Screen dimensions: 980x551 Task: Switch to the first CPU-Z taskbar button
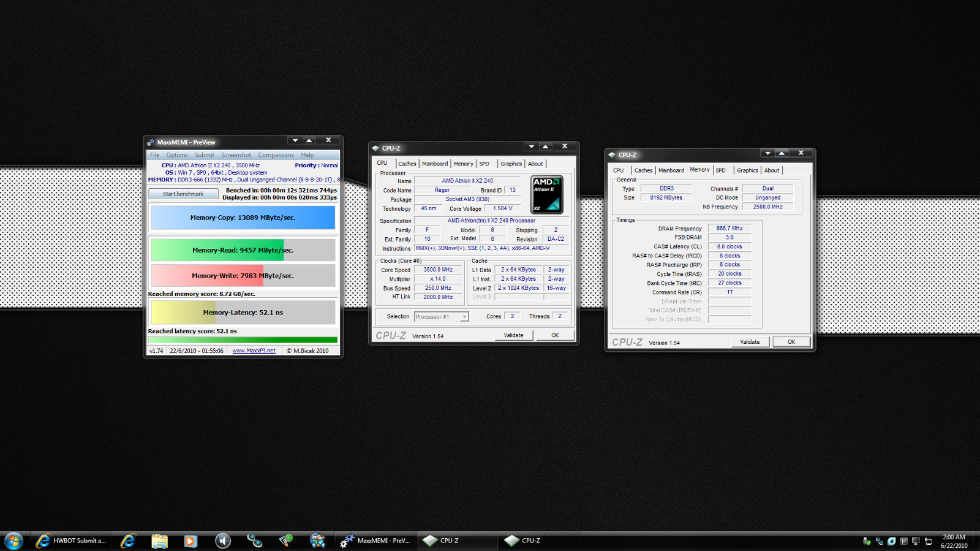458,541
